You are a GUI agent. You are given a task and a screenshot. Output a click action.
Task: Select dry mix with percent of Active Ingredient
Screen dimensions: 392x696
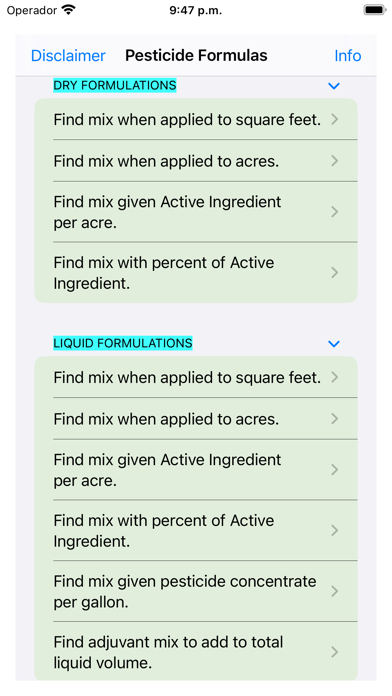(196, 273)
